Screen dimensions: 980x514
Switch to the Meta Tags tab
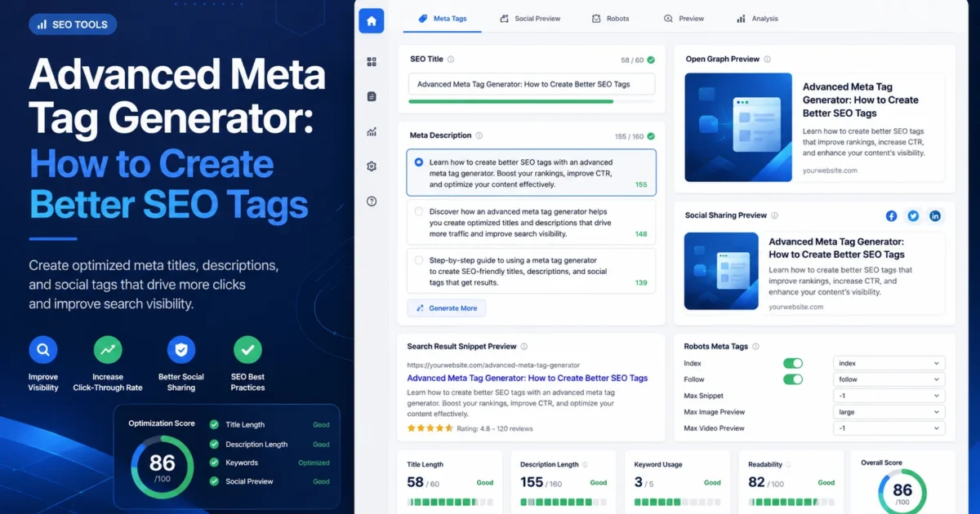pyautogui.click(x=443, y=18)
